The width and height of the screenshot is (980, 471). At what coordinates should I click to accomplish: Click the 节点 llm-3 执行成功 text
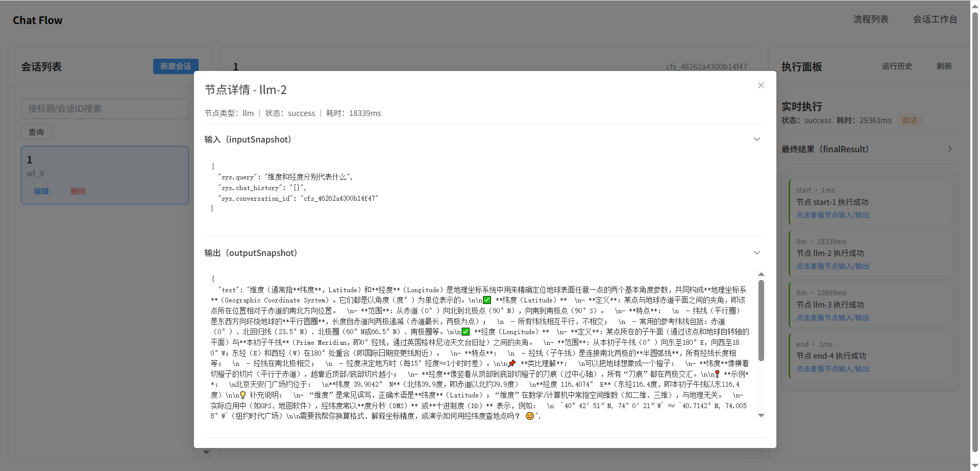(830, 305)
